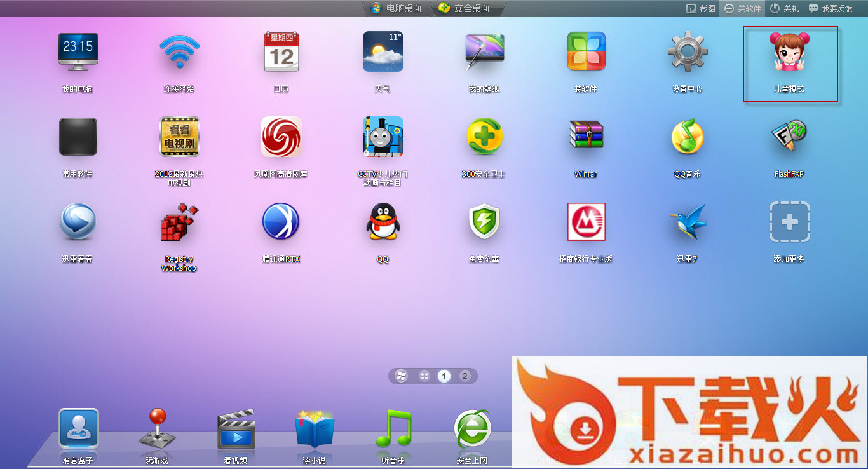Launch 腾讯通RTX blue sphere icon

pyautogui.click(x=281, y=222)
